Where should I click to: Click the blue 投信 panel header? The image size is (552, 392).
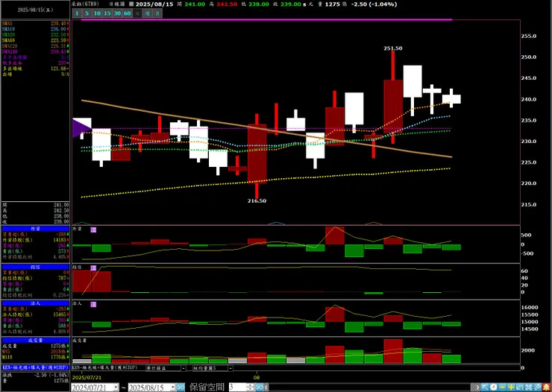(x=35, y=267)
